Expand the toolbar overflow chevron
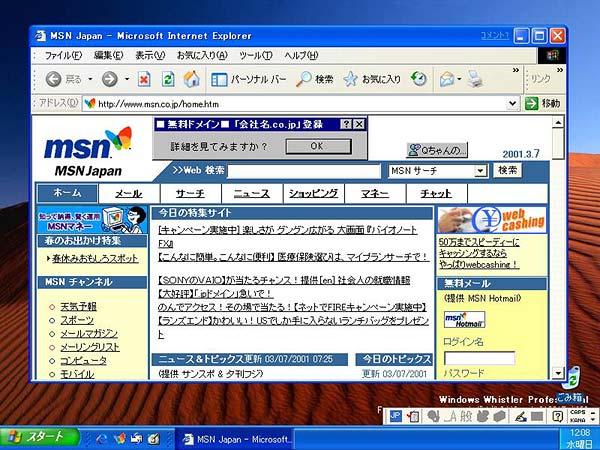 pyautogui.click(x=516, y=70)
